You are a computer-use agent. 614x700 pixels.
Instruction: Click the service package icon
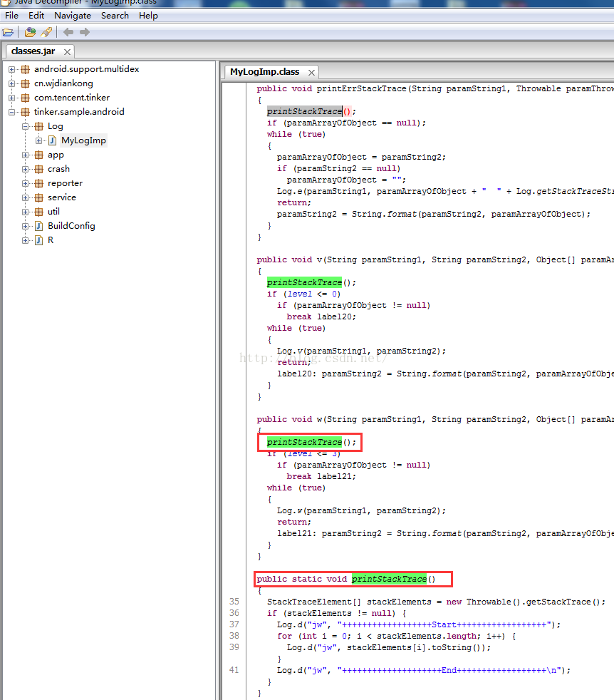click(x=39, y=197)
